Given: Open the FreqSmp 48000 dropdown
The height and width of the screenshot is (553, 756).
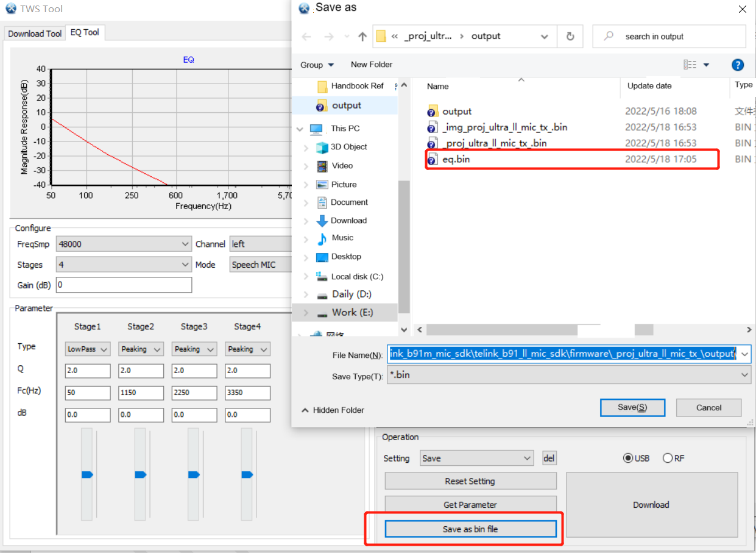Looking at the screenshot, I should point(124,244).
